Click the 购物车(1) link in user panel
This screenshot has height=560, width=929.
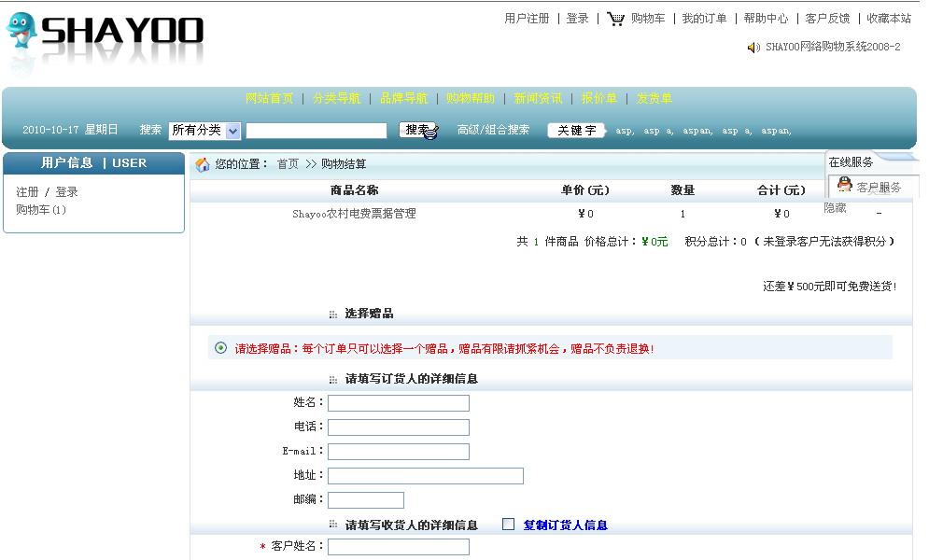coord(41,210)
